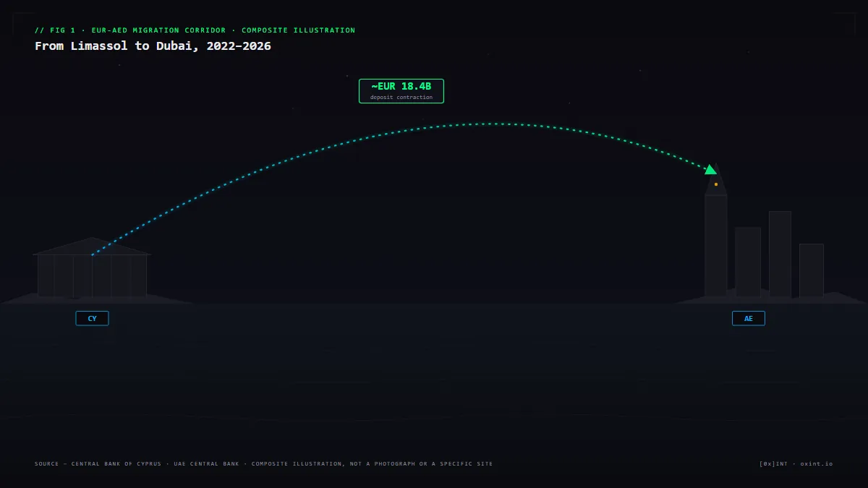Select the tallest spired Dubai tower
The width and height of the screenshot is (868, 488).
tap(716, 231)
